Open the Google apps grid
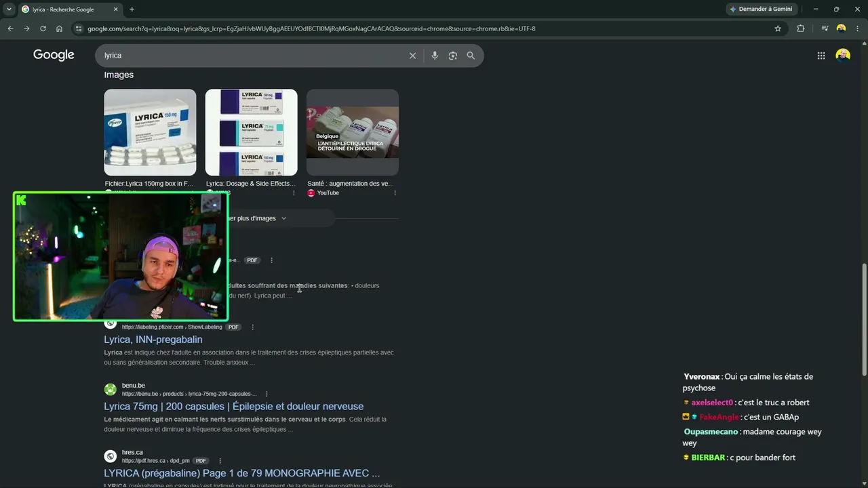 point(821,56)
